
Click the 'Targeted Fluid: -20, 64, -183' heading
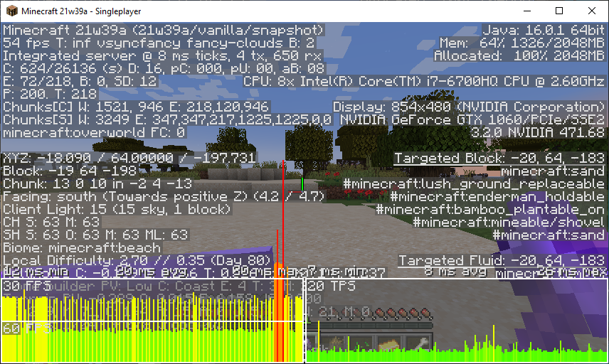click(x=502, y=260)
